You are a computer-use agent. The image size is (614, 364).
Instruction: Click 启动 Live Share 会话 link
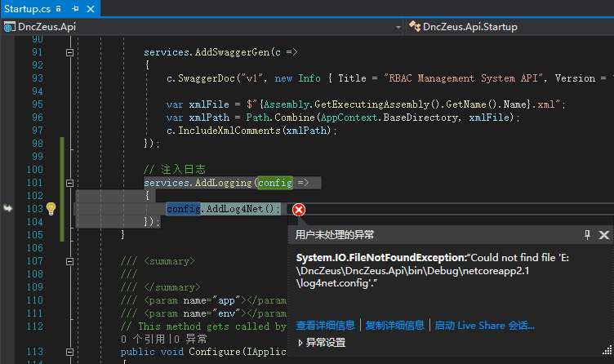coord(484,325)
